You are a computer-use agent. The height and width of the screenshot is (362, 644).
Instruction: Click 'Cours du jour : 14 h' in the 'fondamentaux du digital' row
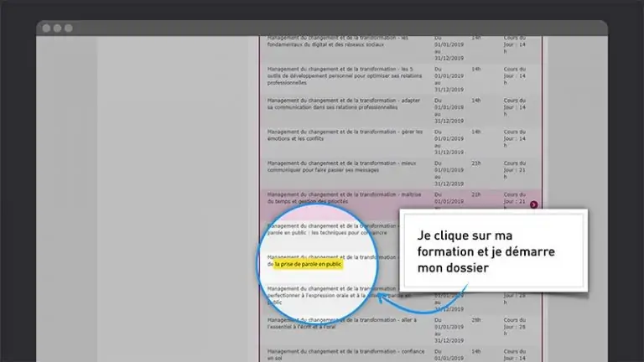coord(515,44)
